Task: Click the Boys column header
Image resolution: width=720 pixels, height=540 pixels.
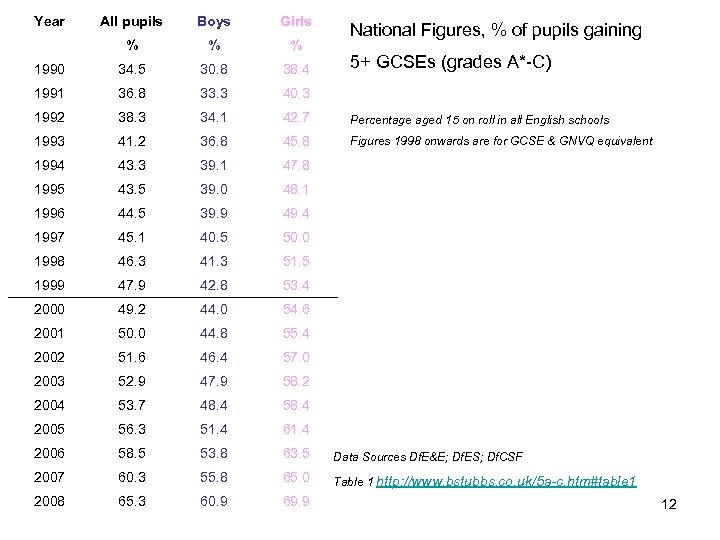Action: [x=213, y=21]
